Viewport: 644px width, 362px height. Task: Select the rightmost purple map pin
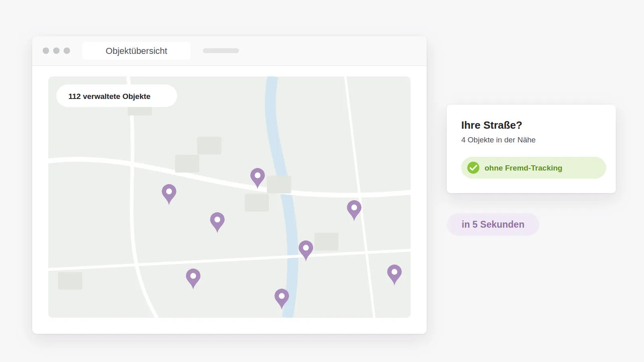pyautogui.click(x=394, y=275)
